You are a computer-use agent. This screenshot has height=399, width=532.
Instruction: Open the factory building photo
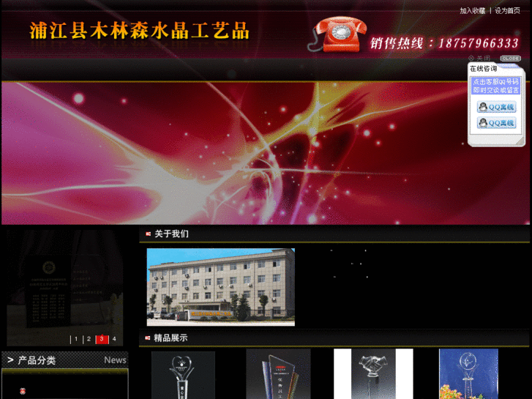[221, 287]
